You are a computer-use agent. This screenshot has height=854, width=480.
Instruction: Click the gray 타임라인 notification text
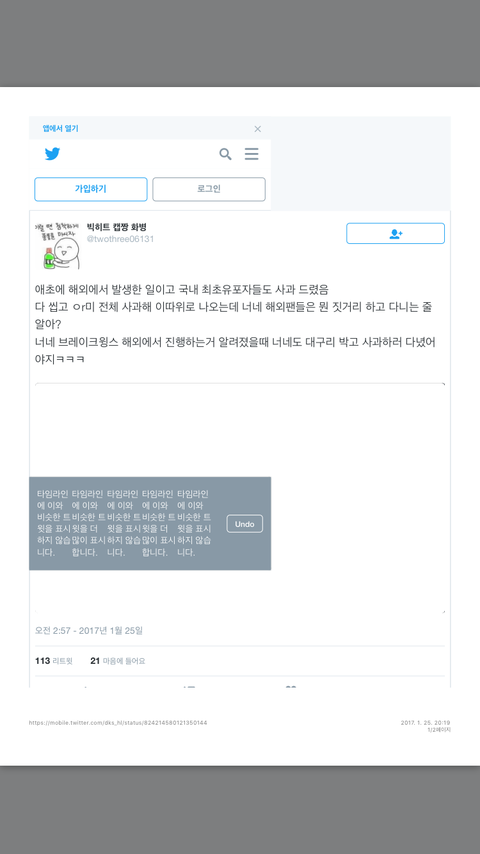(124, 523)
